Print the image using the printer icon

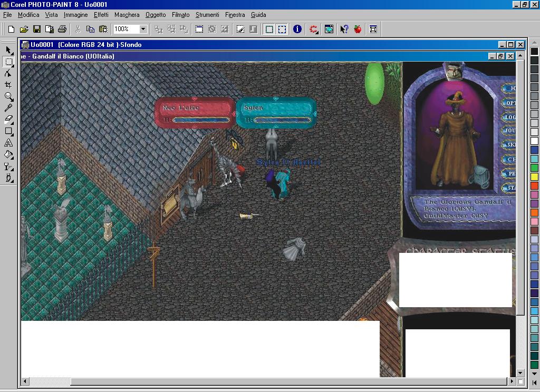[x=62, y=30]
